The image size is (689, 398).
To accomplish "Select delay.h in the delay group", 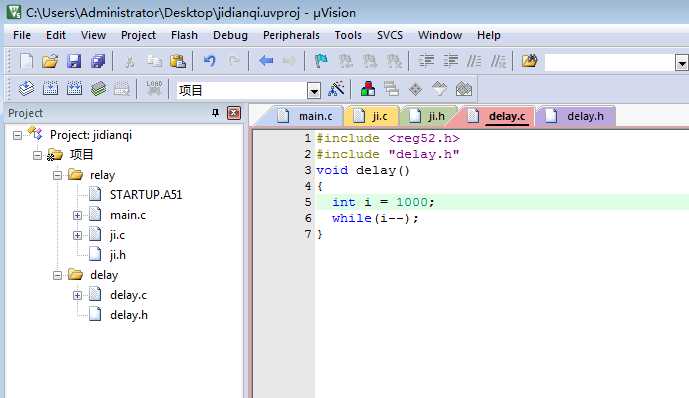I will pyautogui.click(x=129, y=315).
